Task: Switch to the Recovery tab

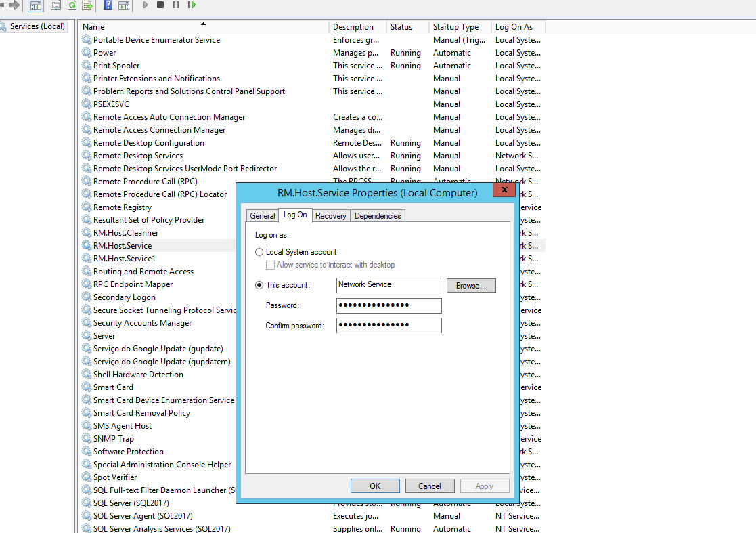Action: pyautogui.click(x=331, y=215)
